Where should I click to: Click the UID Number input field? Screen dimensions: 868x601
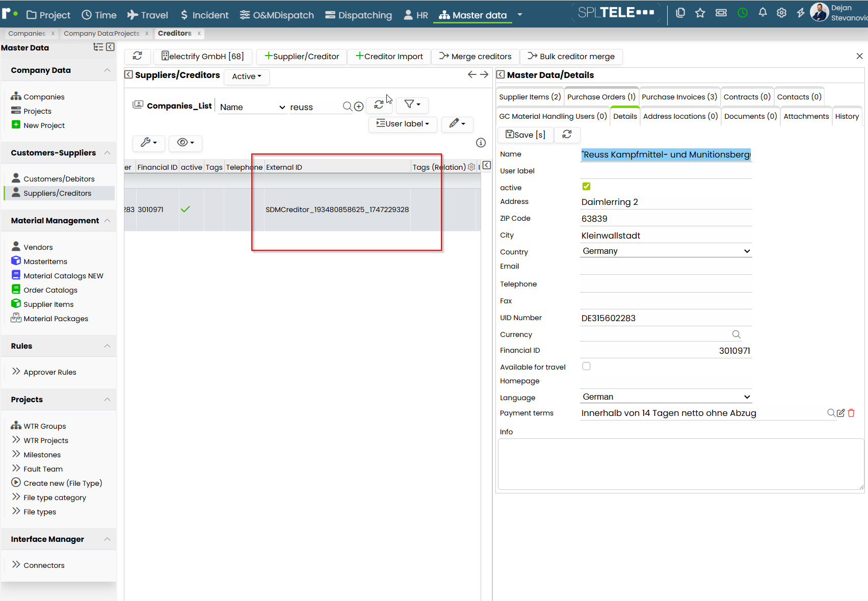click(x=666, y=318)
